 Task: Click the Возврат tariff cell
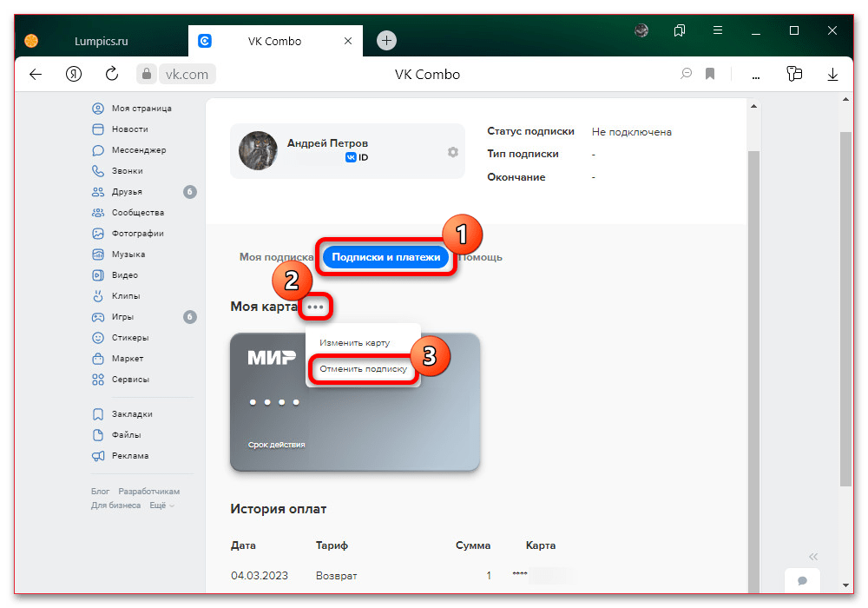pyautogui.click(x=337, y=575)
